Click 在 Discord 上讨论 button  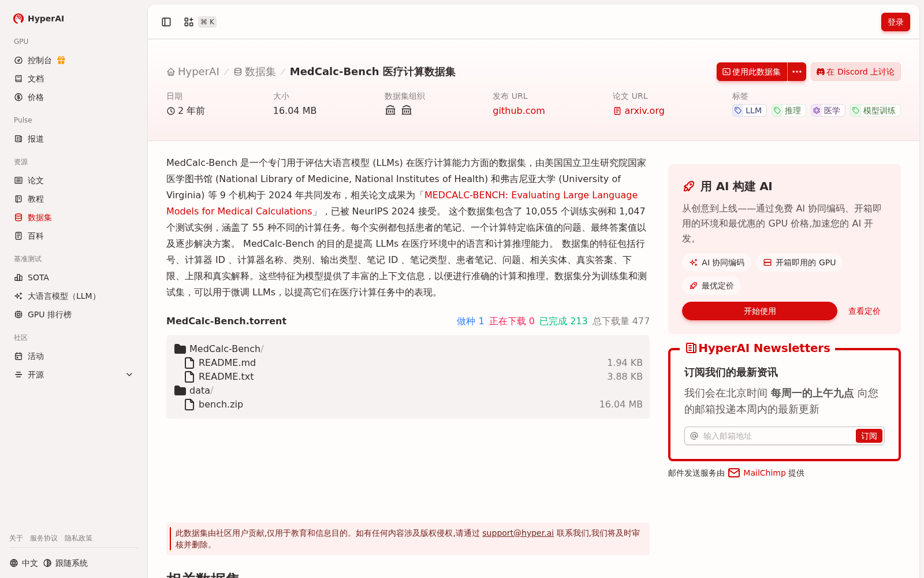click(856, 72)
